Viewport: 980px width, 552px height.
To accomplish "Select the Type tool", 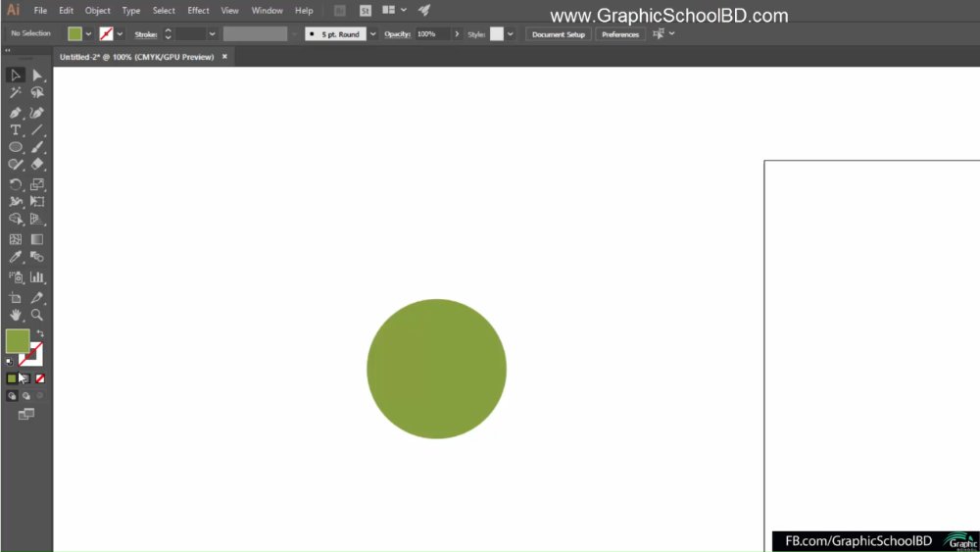I will [16, 130].
